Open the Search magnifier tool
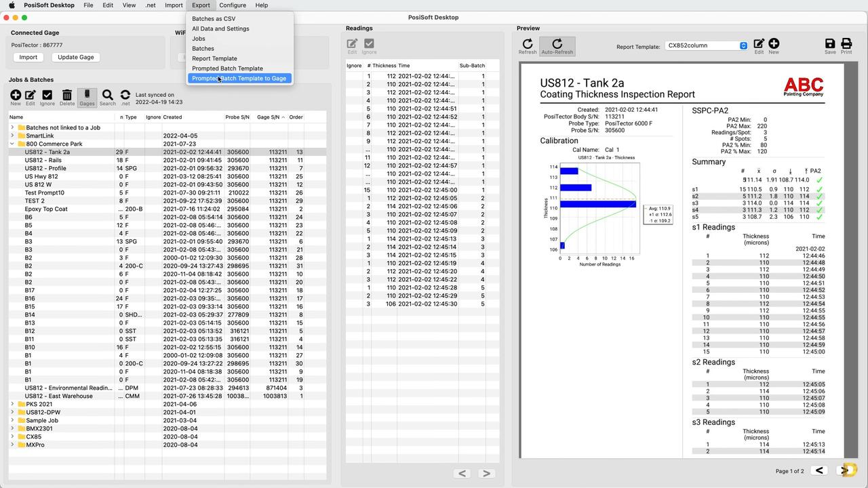 click(x=107, y=97)
